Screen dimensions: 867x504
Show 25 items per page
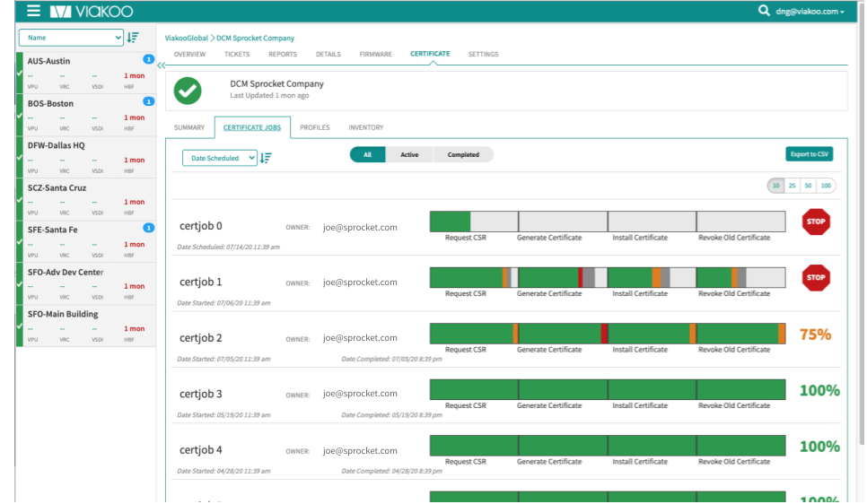[792, 186]
